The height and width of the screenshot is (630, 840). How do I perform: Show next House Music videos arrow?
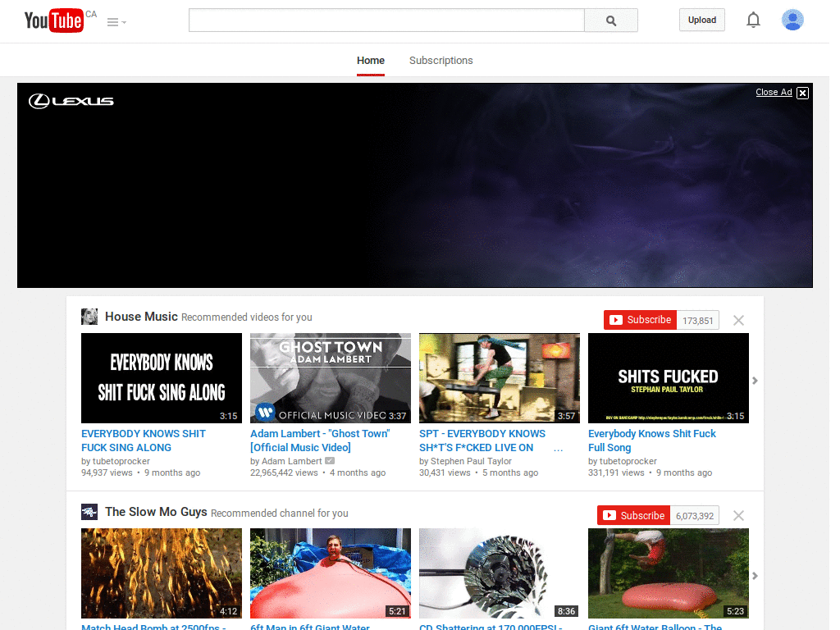[x=755, y=381]
